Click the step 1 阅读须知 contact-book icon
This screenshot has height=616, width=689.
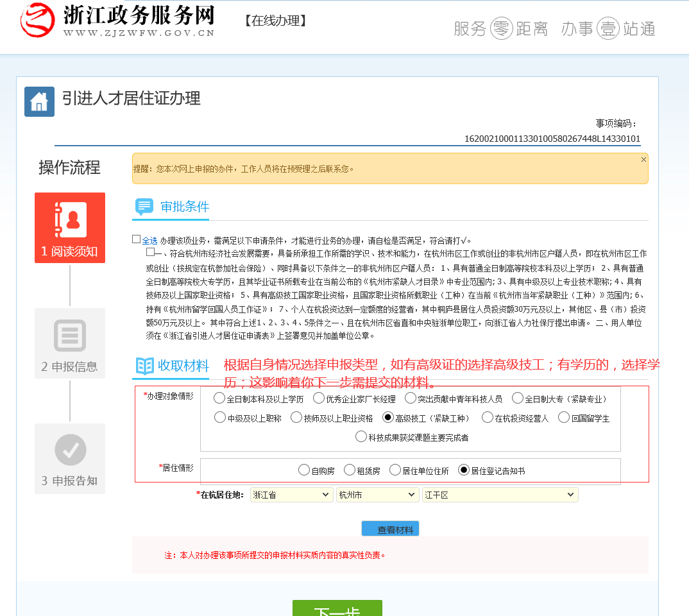[x=71, y=219]
